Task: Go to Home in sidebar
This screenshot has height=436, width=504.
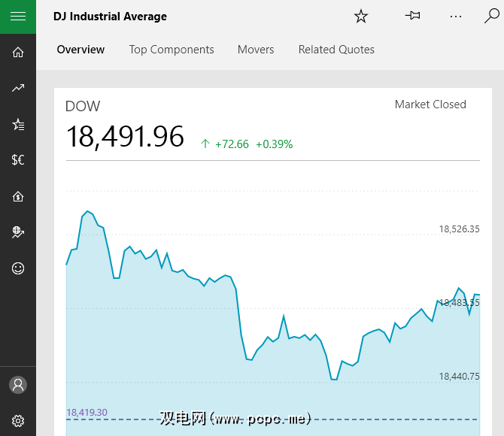Action: click(18, 52)
